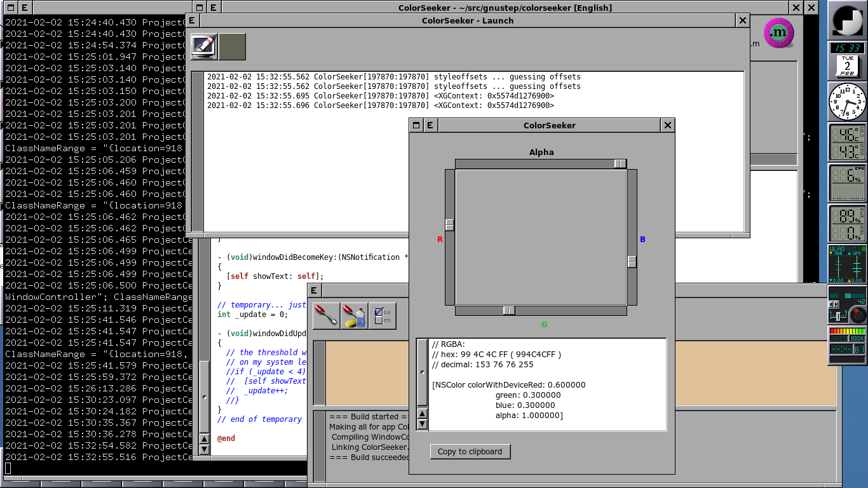Click the gray color preview area
The width and height of the screenshot is (868, 488).
point(541,237)
